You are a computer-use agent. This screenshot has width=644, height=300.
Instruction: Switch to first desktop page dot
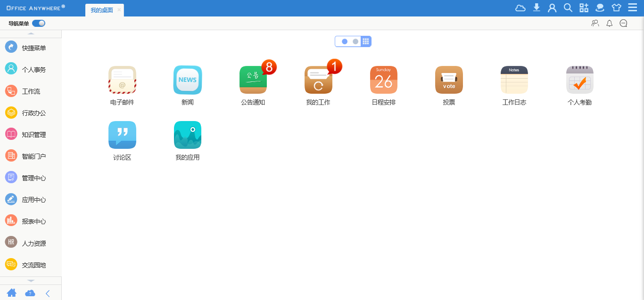[345, 41]
